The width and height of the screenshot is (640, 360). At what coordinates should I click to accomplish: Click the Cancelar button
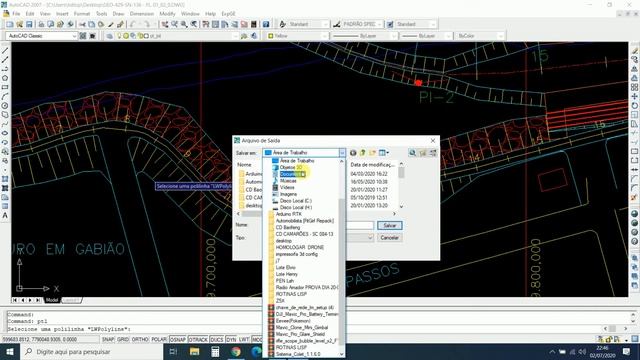click(390, 238)
